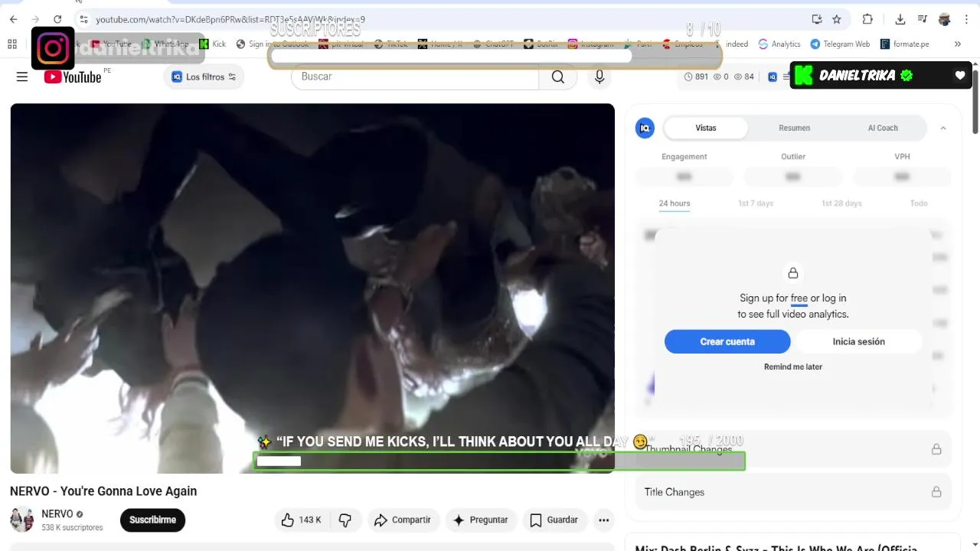The width and height of the screenshot is (980, 551).
Task: Click the search magnifier button
Action: [x=558, y=77]
